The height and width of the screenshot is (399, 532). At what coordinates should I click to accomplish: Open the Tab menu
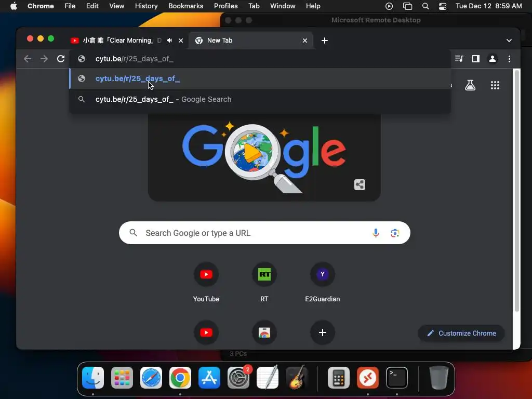tap(254, 6)
